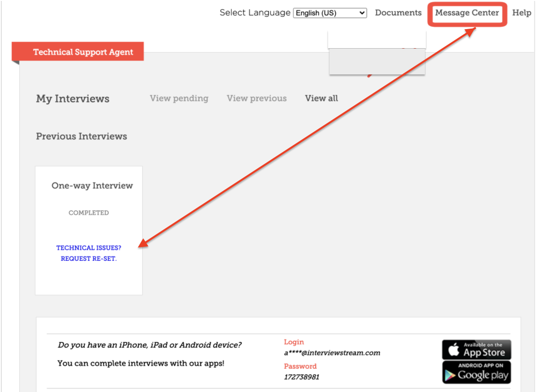The image size is (536, 392).
Task: Click the login email a****@interviewstream.com
Action: [x=332, y=353]
